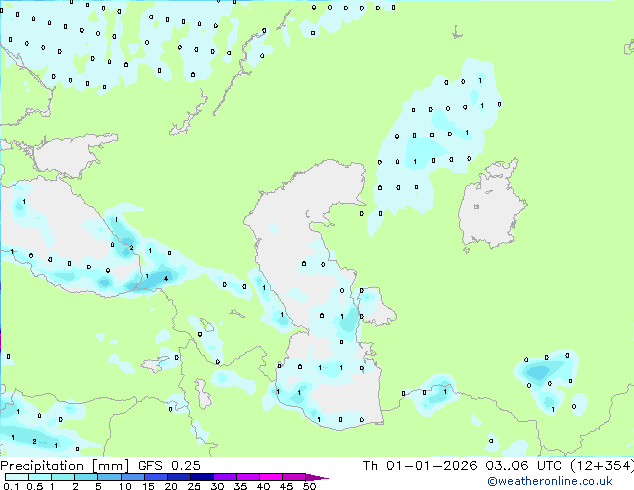This screenshot has height=490, width=634.
Task: Click the 15–20 mm legend swatch
Action: point(156,477)
